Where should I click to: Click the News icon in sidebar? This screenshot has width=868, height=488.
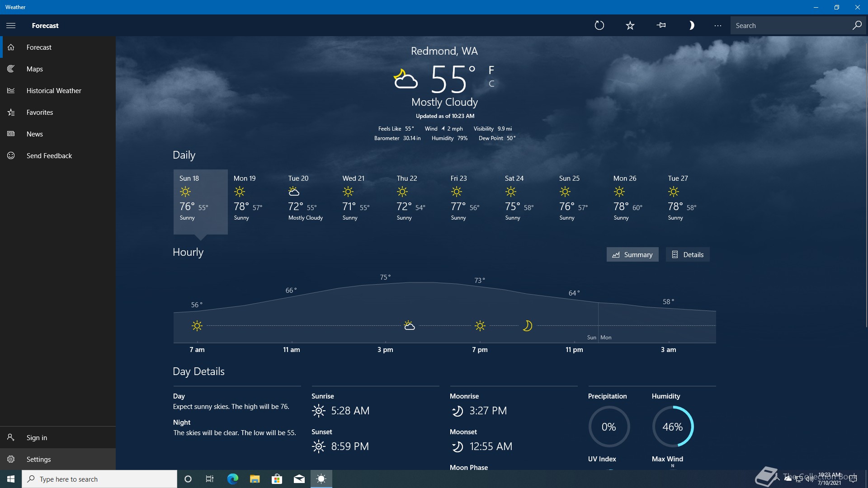coord(11,134)
